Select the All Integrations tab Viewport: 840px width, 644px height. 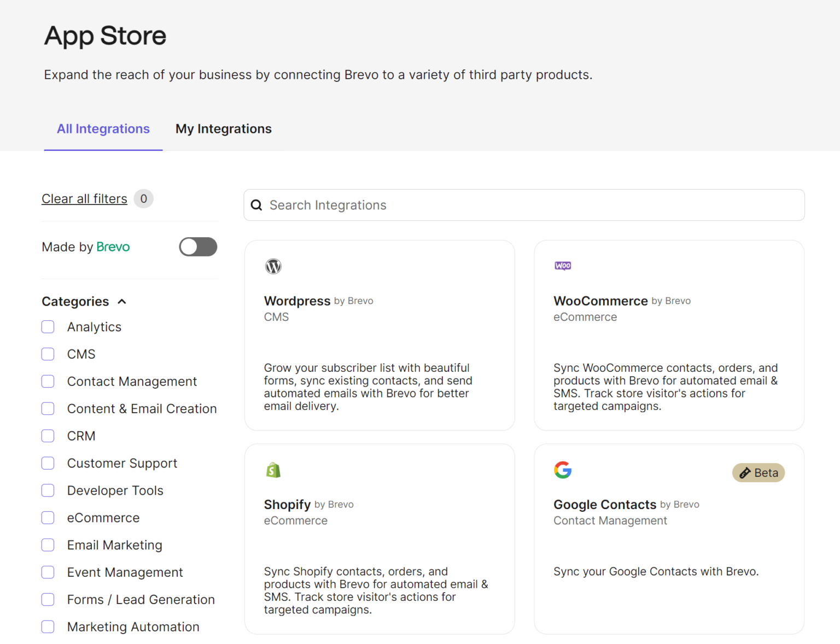(103, 129)
